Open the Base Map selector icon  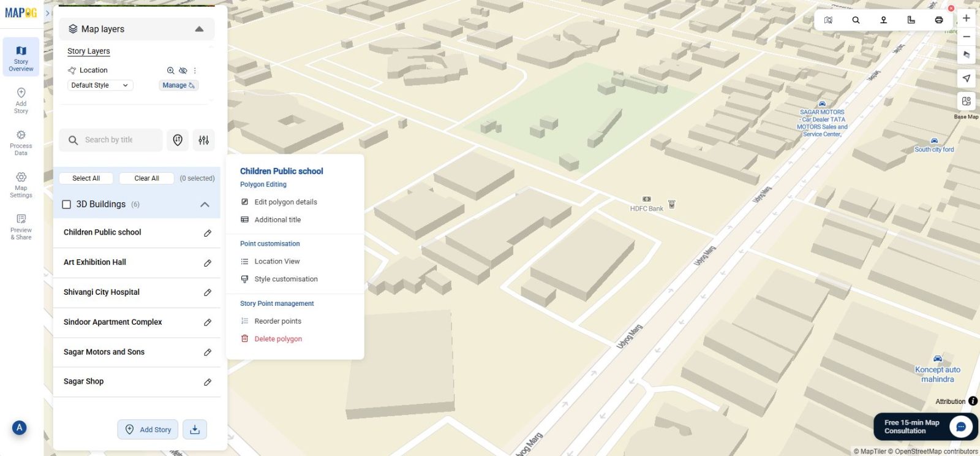pyautogui.click(x=966, y=101)
